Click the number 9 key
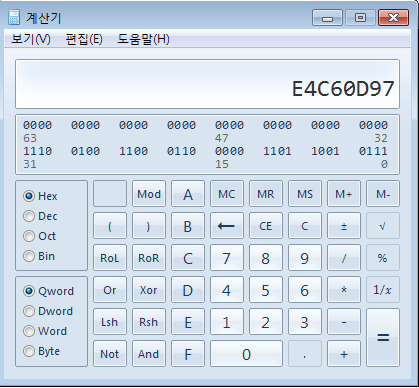Image resolution: width=419 pixels, height=388 pixels. (305, 258)
